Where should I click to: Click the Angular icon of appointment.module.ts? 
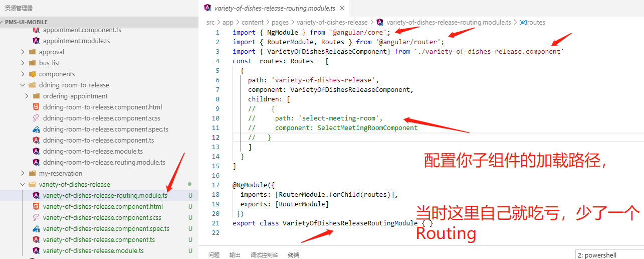[x=36, y=41]
